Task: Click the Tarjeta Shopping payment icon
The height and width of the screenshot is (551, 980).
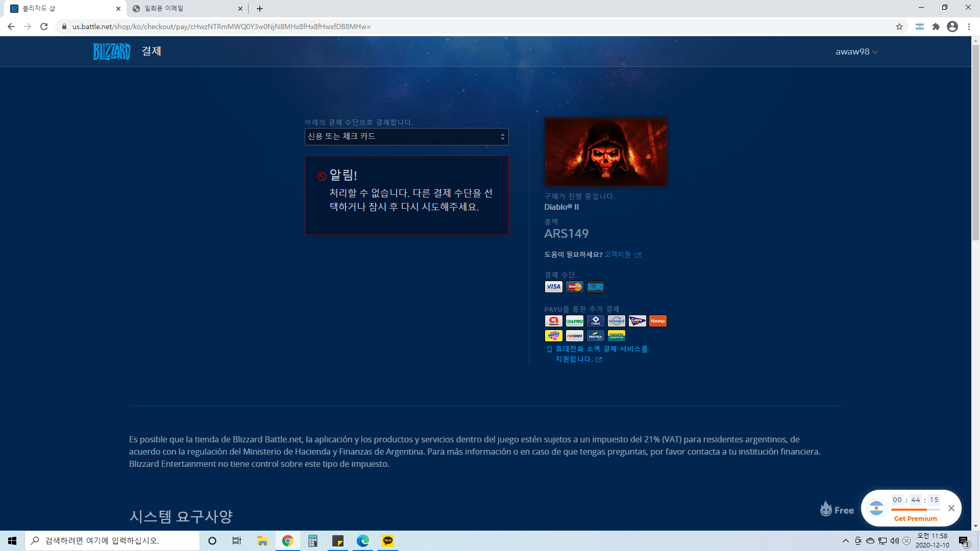Action: coord(616,336)
